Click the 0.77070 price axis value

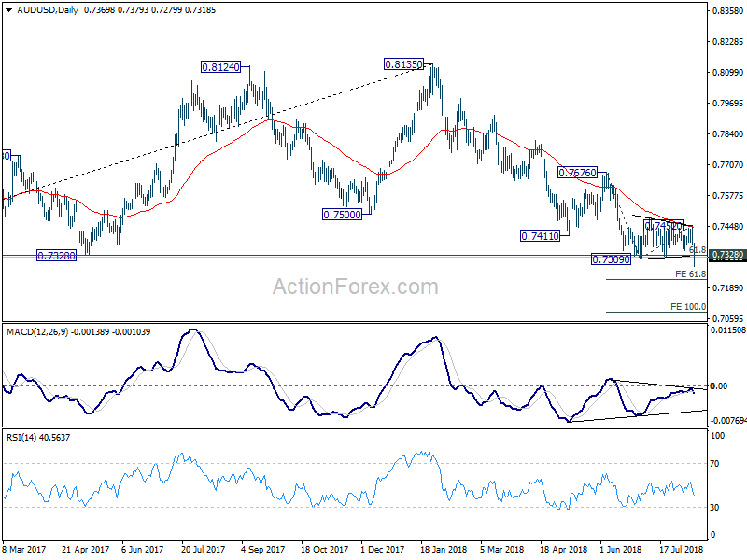pyautogui.click(x=727, y=165)
